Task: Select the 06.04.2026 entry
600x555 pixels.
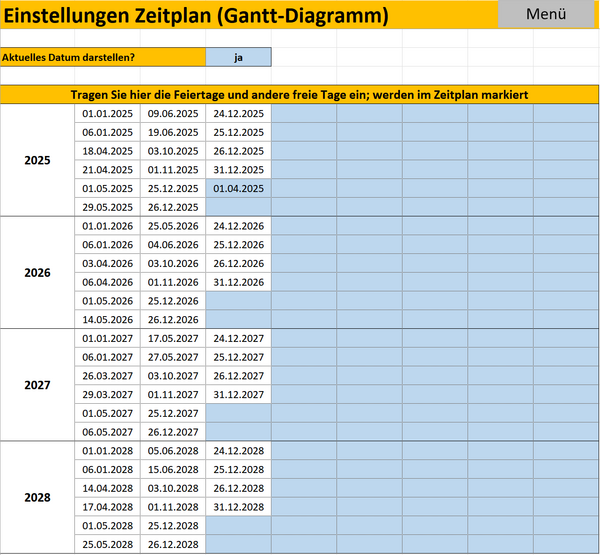Action: click(108, 282)
